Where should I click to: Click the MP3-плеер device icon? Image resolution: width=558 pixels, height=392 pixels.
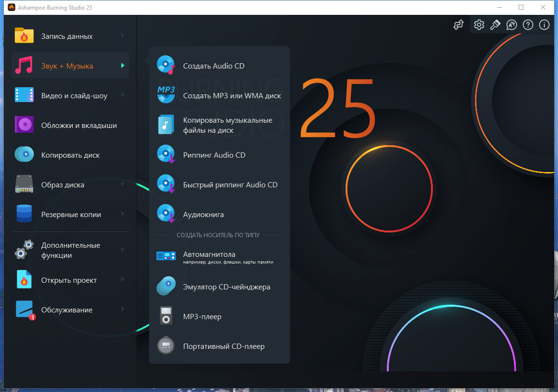[x=166, y=315]
